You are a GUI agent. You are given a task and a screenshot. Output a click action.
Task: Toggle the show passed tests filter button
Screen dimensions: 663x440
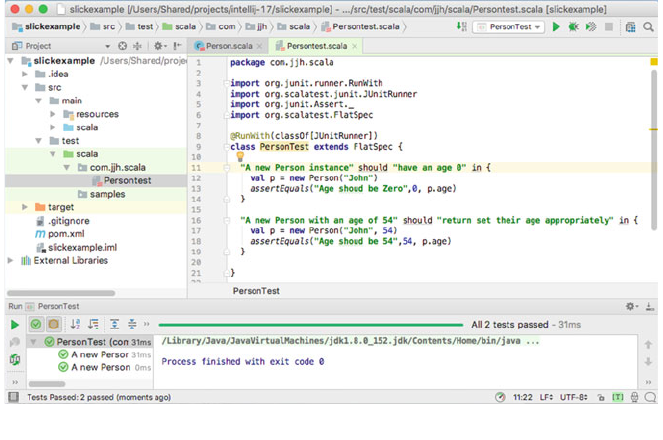(x=36, y=324)
